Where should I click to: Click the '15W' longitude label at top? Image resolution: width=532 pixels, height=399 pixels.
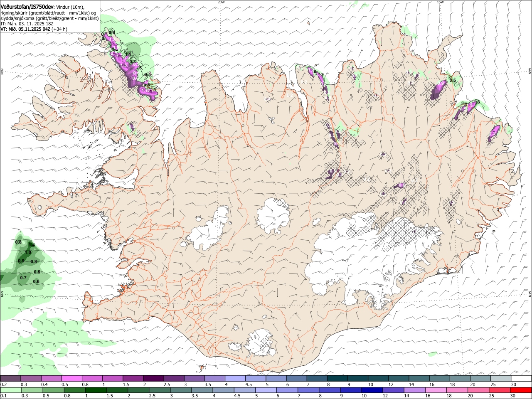click(x=440, y=2)
